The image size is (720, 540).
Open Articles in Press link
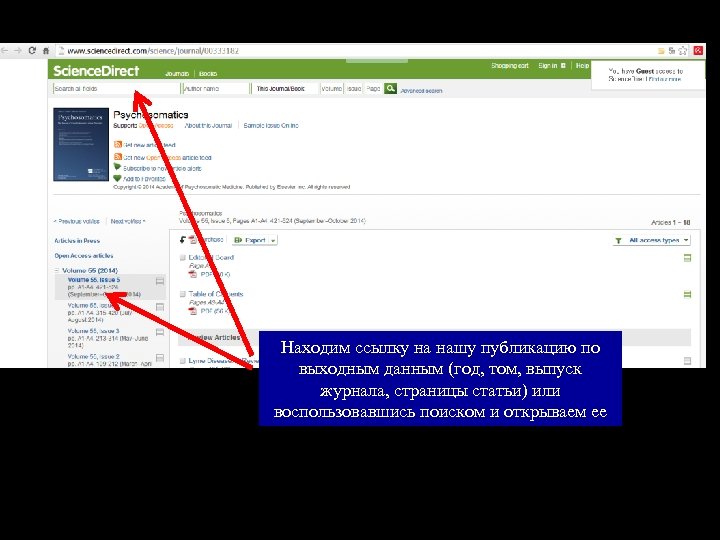[x=77, y=241]
